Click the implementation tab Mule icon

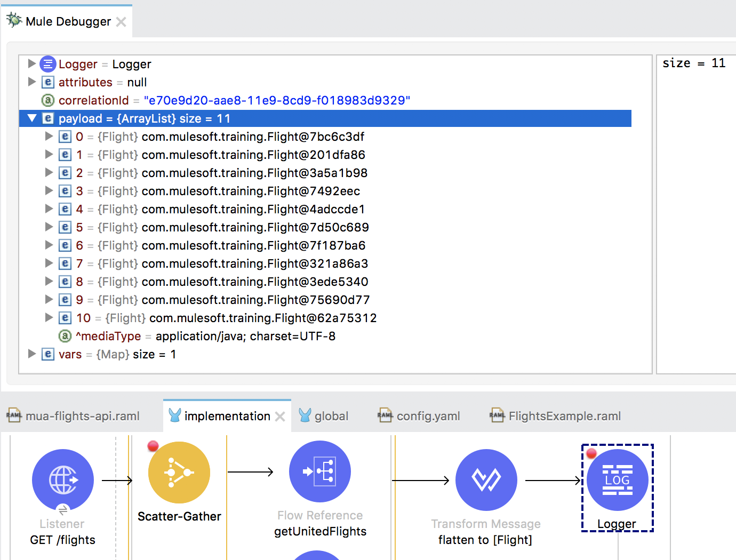point(174,415)
